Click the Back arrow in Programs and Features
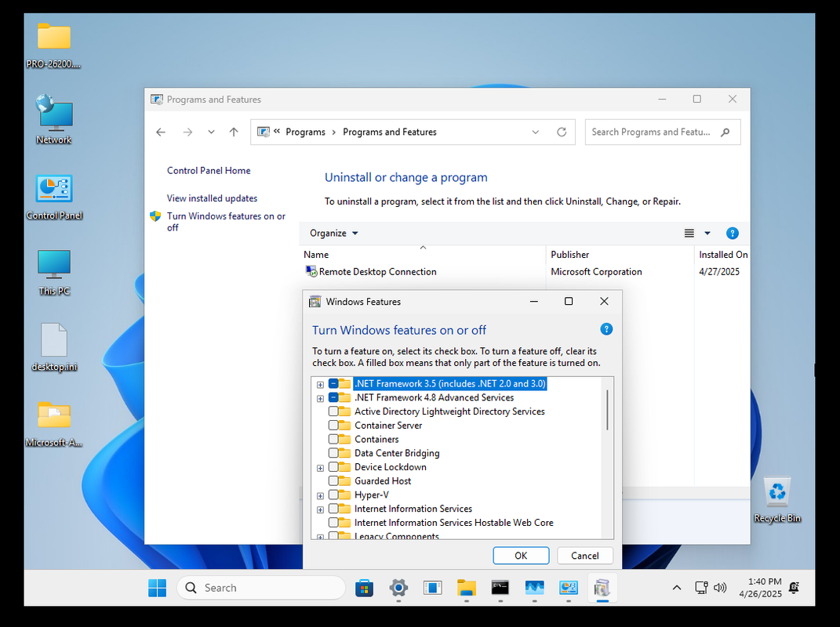Screen dimensions: 840x627 point(161,132)
